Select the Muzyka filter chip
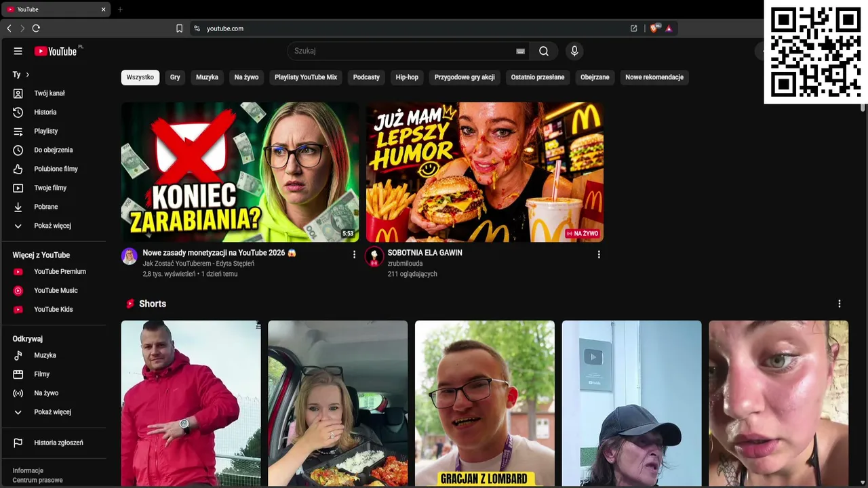 (x=207, y=77)
